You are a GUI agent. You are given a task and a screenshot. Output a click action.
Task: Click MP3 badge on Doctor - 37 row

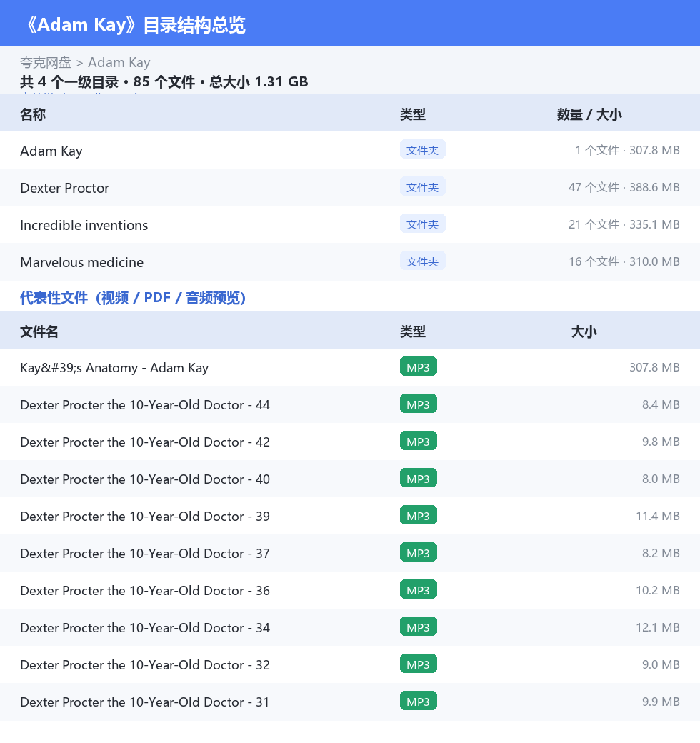pos(418,552)
